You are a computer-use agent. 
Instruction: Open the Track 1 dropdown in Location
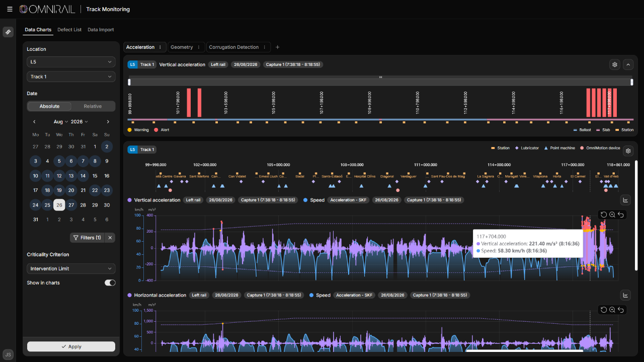tap(71, 77)
